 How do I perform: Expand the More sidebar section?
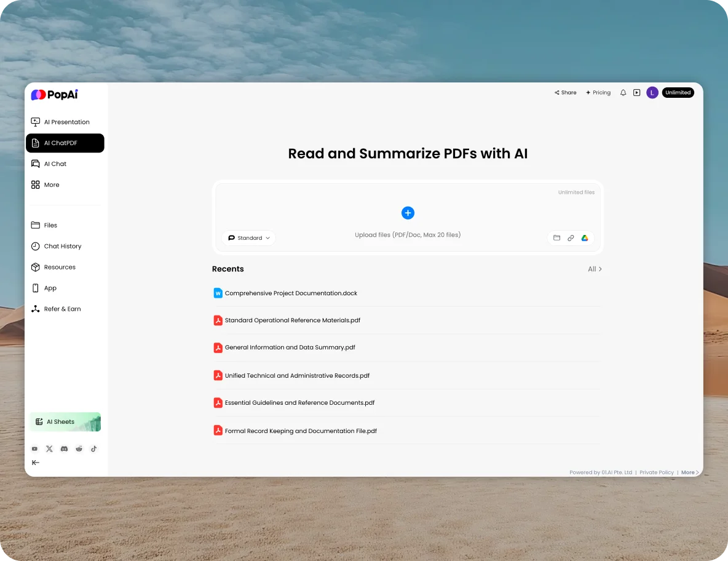[x=51, y=185]
